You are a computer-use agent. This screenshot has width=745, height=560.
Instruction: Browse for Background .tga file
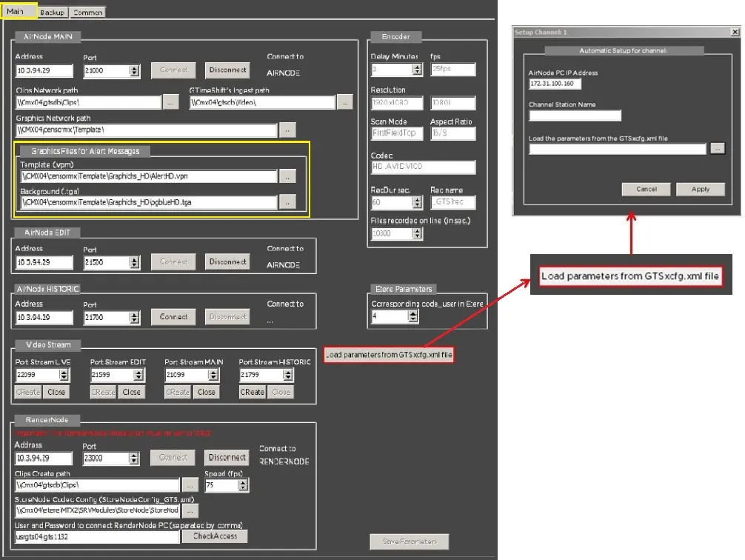287,201
